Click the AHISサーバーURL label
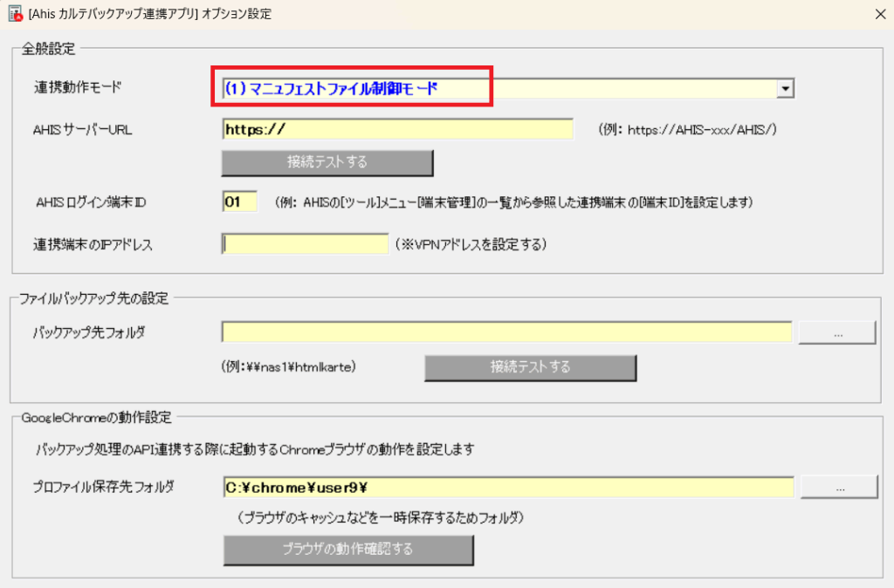 pos(83,130)
